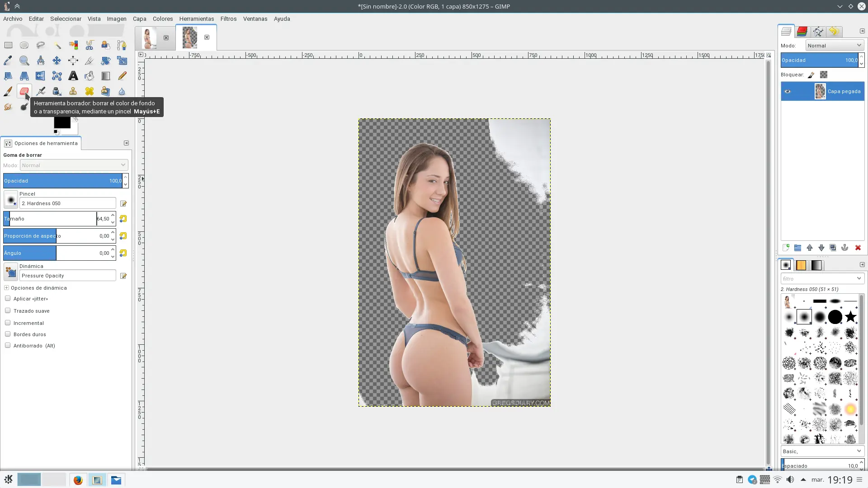Screen dimensions: 868x488
Task: Toggle lock alpha channel checkerboard icon
Action: click(x=824, y=75)
